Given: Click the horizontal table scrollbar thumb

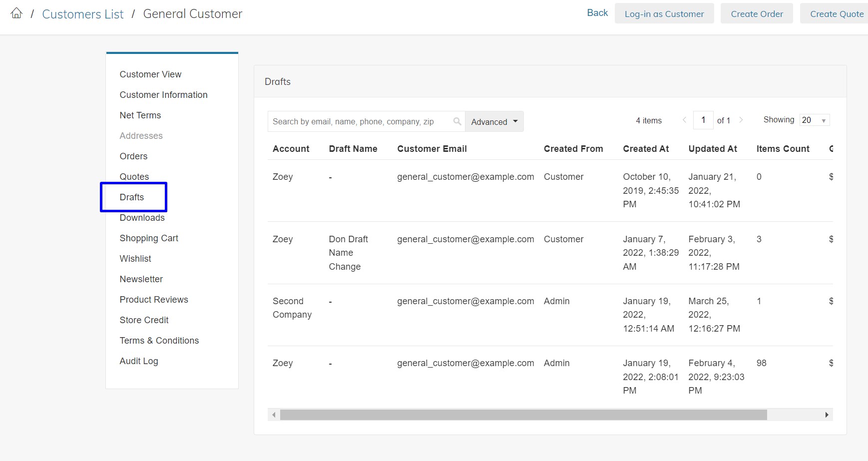Looking at the screenshot, I should pos(523,415).
